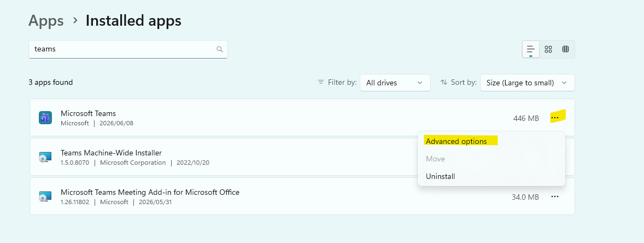The width and height of the screenshot is (644, 243).
Task: Select Microsoft Teams Meeting Add-in name
Action: [x=150, y=192]
